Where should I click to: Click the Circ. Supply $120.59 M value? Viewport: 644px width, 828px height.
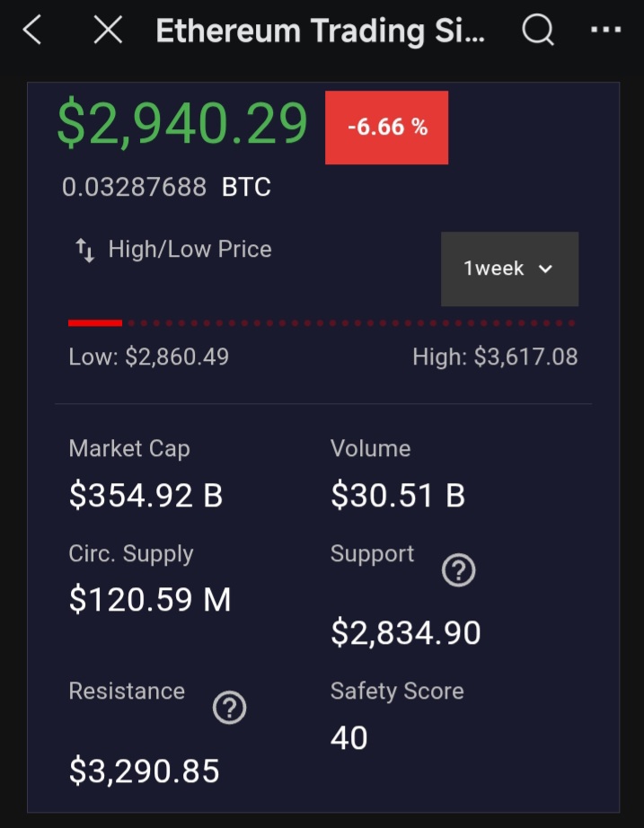pos(150,599)
